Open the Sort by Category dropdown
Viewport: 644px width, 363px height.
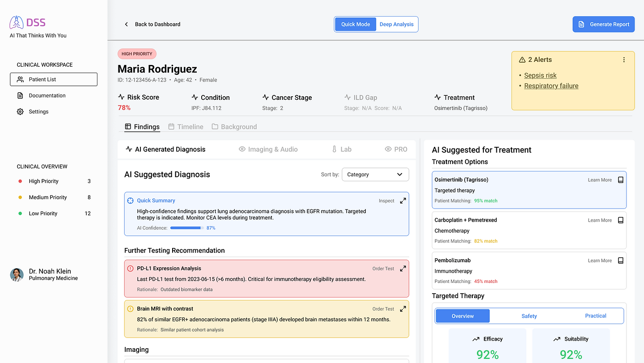click(375, 175)
